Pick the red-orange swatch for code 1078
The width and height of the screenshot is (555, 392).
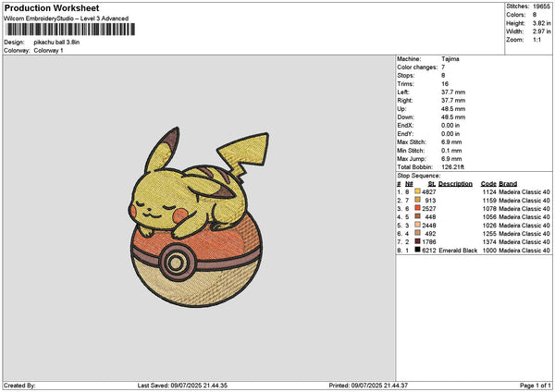[x=417, y=208]
